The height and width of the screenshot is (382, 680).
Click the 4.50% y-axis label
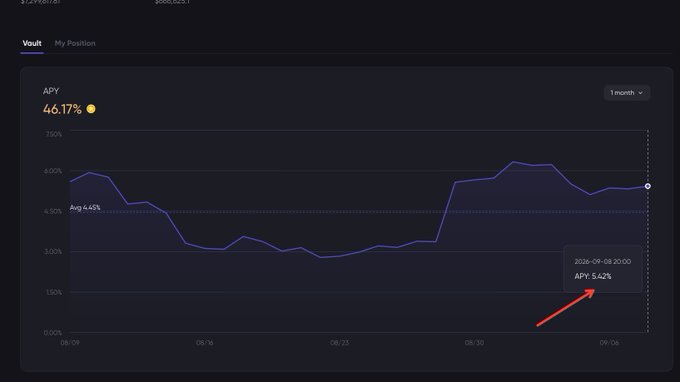point(53,212)
